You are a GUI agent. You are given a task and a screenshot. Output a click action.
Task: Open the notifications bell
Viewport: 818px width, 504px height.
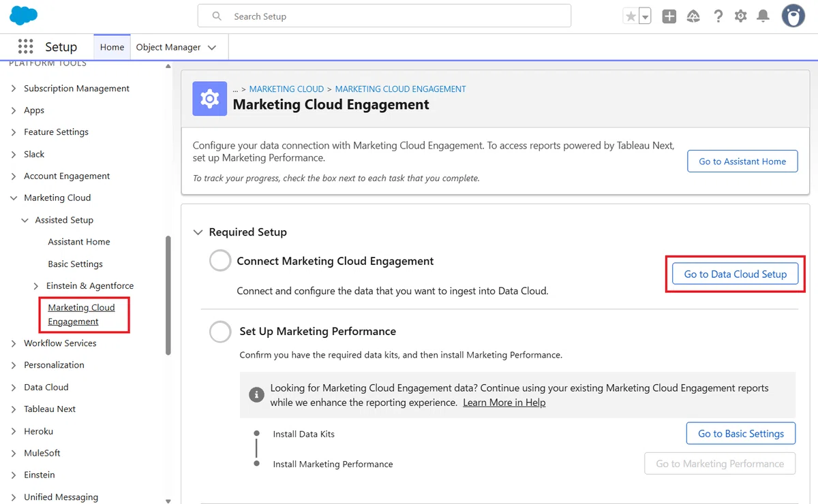(x=763, y=16)
